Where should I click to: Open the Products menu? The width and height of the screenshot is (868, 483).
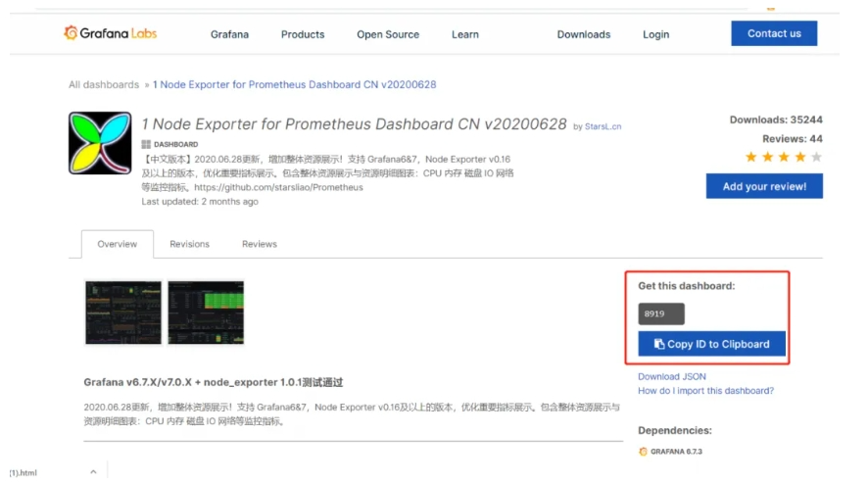click(x=303, y=34)
